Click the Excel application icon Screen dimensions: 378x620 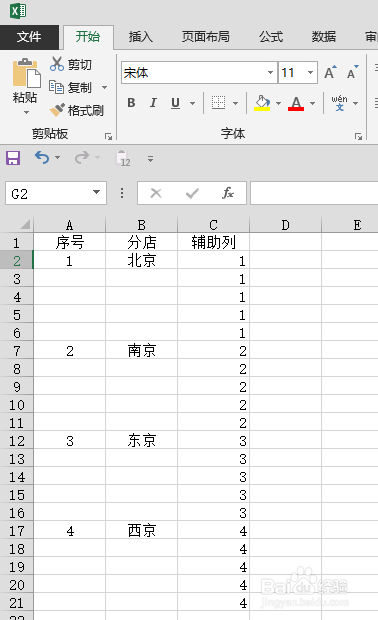pyautogui.click(x=18, y=11)
